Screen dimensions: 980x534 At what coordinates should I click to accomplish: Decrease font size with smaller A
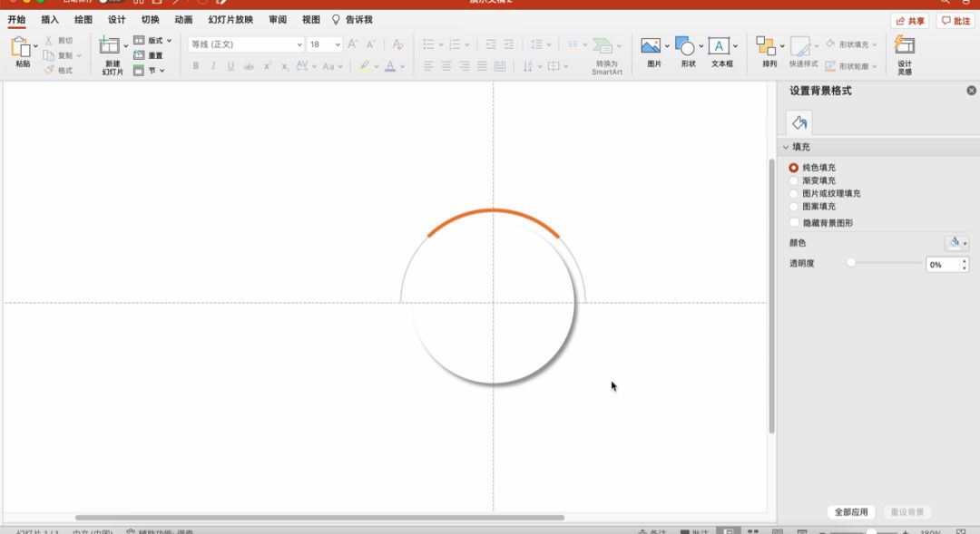click(370, 44)
